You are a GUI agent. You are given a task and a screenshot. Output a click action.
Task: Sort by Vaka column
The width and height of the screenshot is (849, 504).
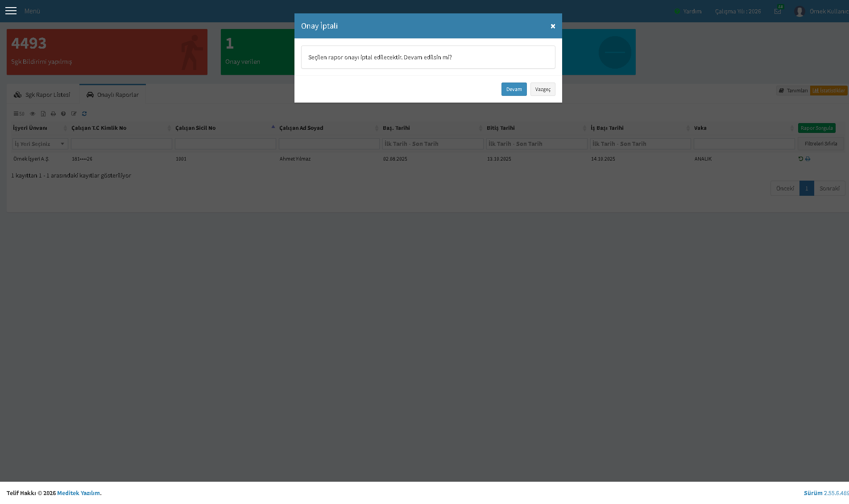coord(744,128)
